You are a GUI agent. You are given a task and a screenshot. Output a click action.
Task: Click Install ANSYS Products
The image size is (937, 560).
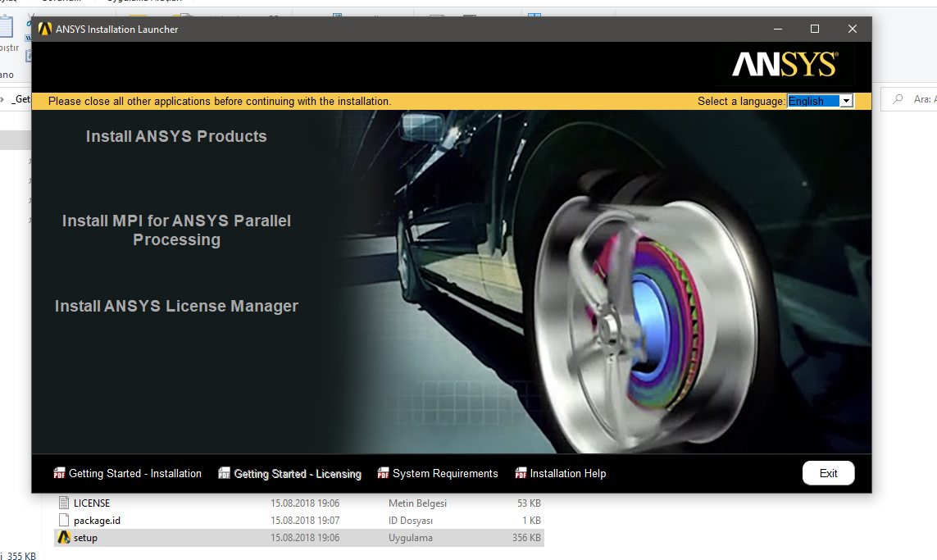click(176, 136)
